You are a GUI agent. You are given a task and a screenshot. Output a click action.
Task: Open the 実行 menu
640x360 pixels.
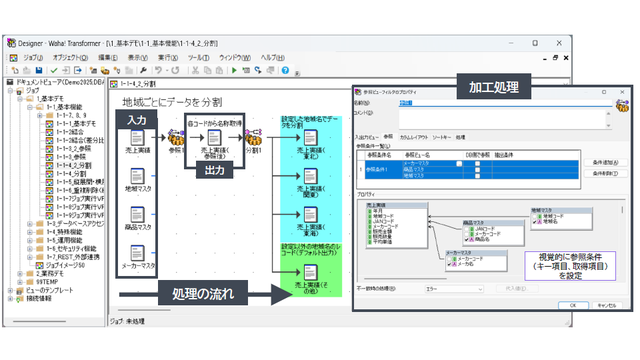coord(168,58)
